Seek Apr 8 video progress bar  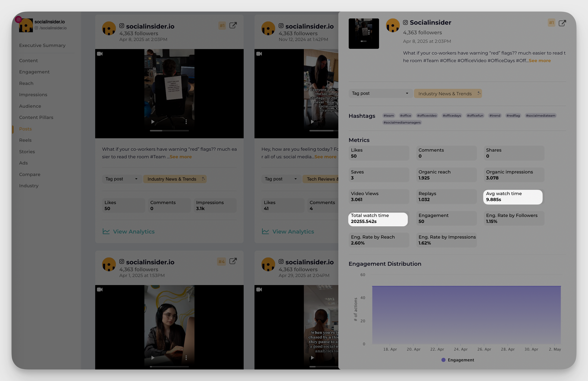point(169,130)
